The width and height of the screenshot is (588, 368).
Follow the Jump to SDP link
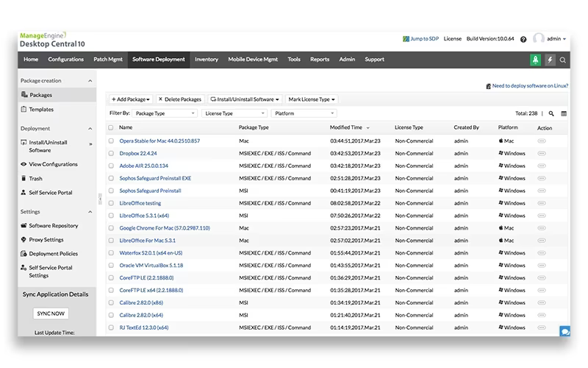420,39
